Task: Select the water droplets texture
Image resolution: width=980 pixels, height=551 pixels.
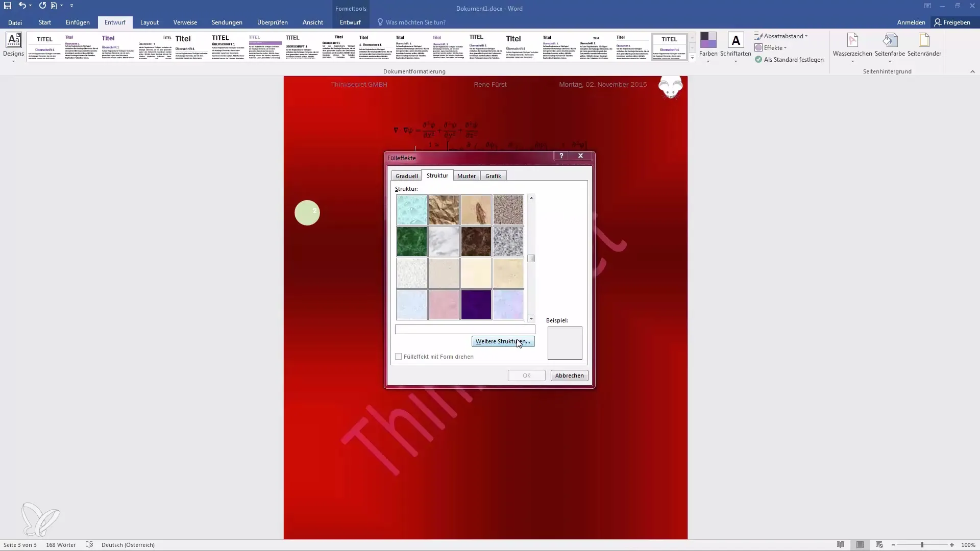Action: coord(412,210)
